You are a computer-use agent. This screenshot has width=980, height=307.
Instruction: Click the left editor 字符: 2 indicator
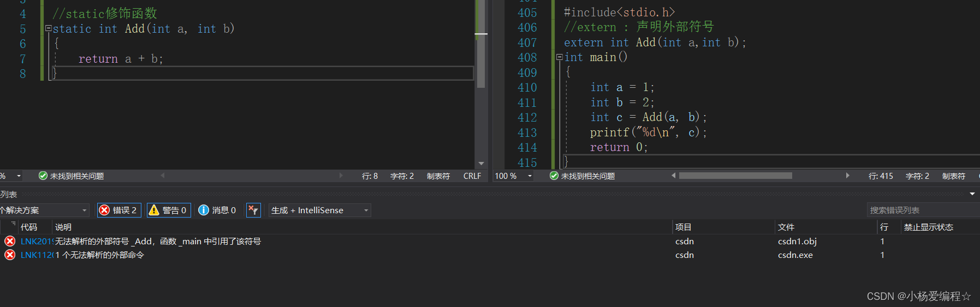[402, 176]
